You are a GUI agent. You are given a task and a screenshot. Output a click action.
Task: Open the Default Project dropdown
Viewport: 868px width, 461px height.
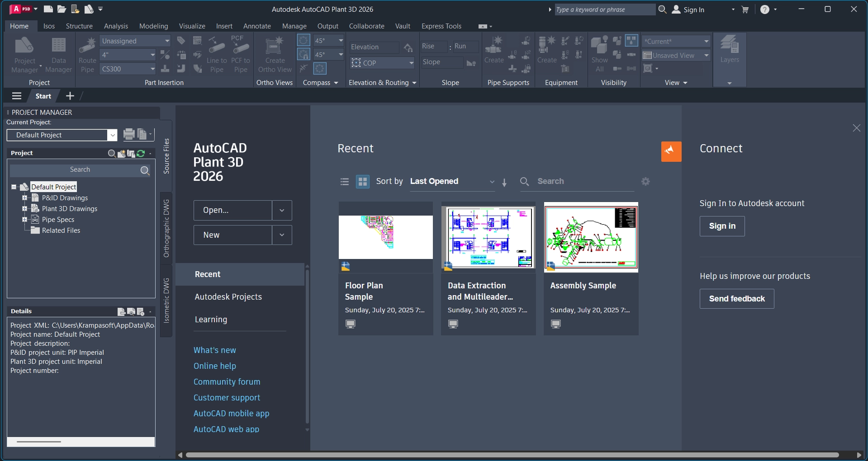[x=112, y=135]
